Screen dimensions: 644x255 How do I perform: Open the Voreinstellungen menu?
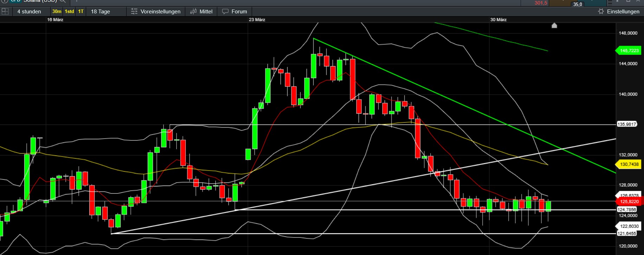[156, 12]
